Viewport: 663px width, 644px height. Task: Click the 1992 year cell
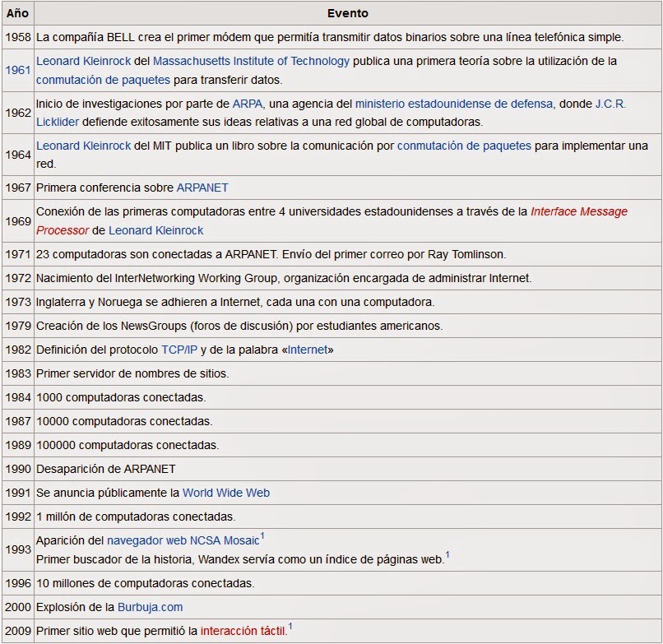coord(18,517)
